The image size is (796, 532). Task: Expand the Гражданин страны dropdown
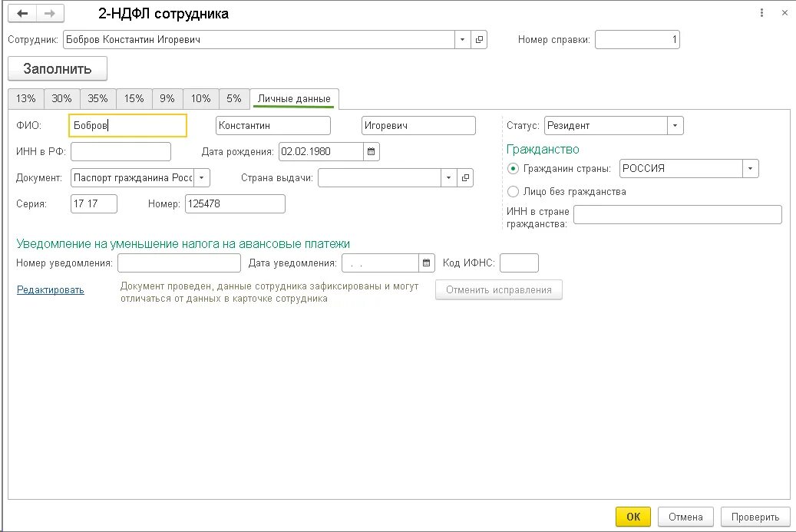(x=750, y=169)
